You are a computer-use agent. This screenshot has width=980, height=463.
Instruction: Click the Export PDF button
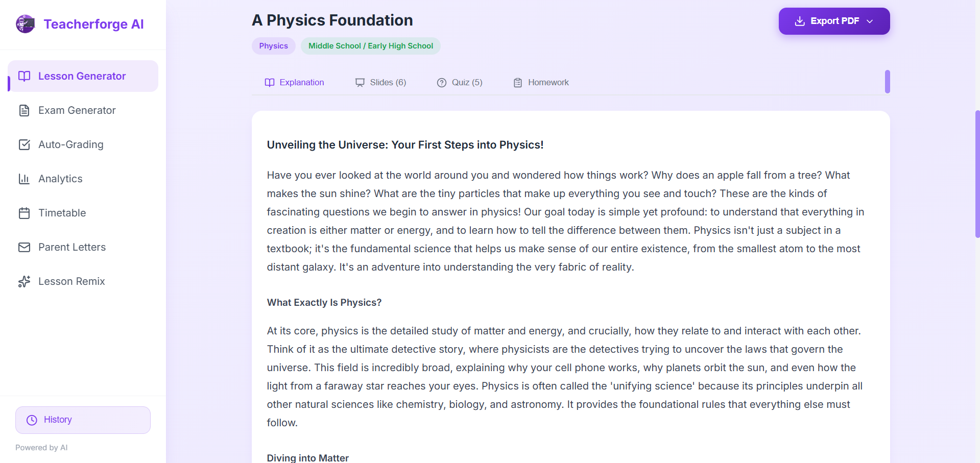[827, 21]
